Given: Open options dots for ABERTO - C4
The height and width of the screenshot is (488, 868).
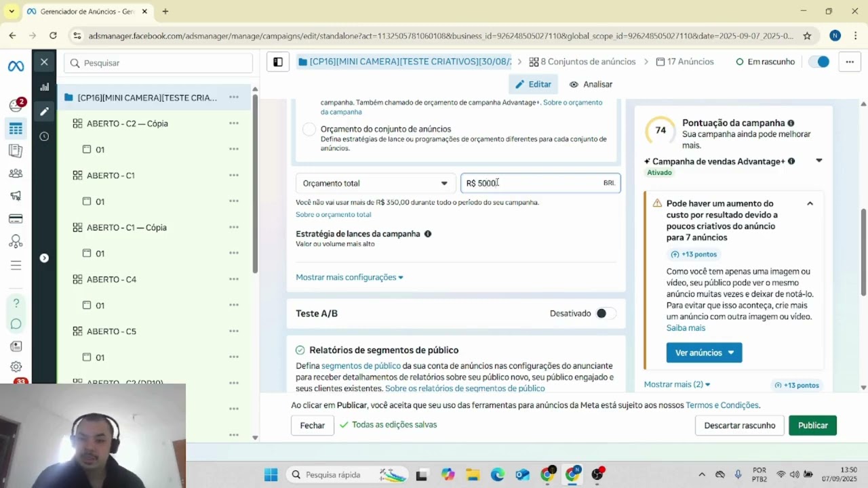Looking at the screenshot, I should (234, 279).
